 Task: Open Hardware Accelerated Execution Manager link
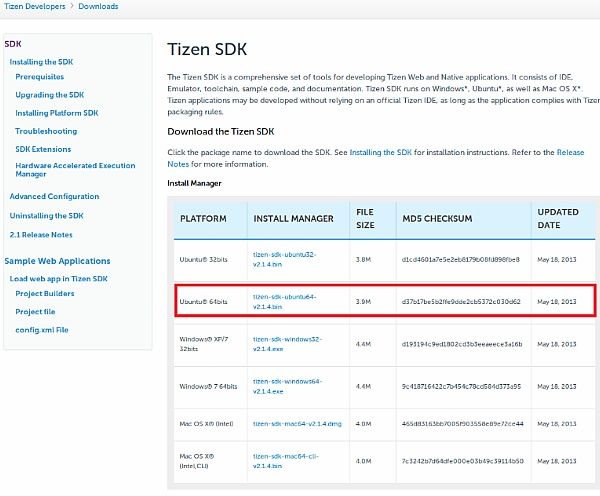(75, 170)
